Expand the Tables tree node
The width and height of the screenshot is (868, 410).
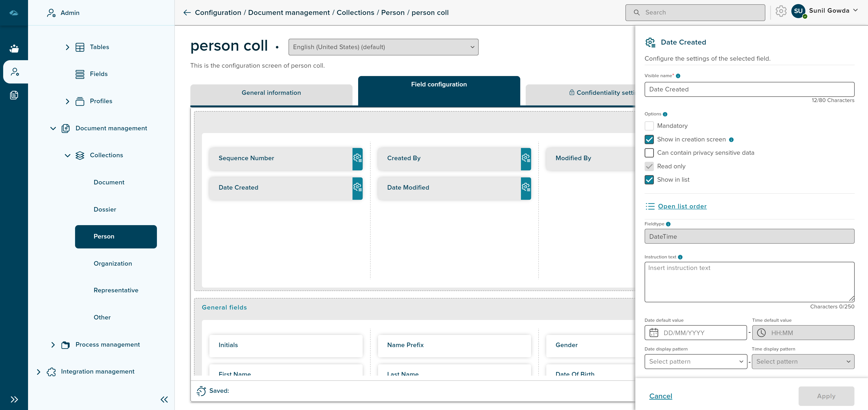(x=67, y=47)
